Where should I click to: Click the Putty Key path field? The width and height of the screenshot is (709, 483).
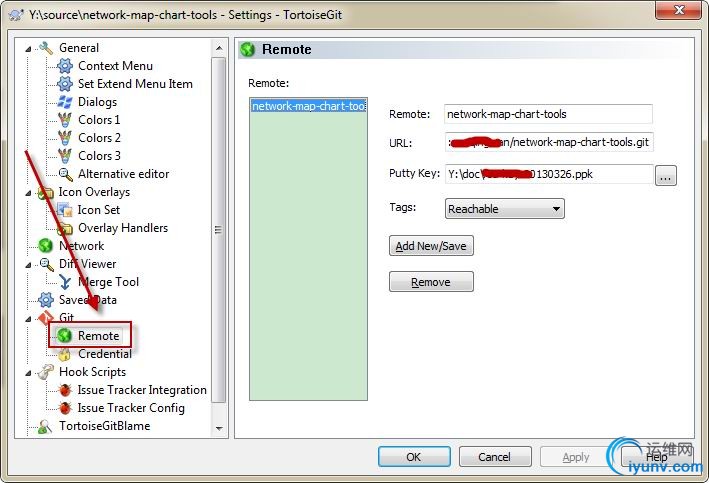coord(549,174)
